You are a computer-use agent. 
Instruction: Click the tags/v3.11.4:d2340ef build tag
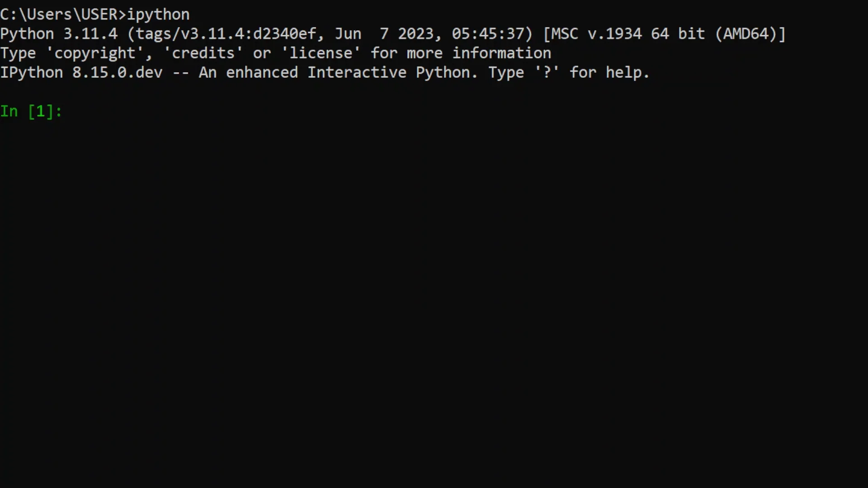(x=226, y=34)
